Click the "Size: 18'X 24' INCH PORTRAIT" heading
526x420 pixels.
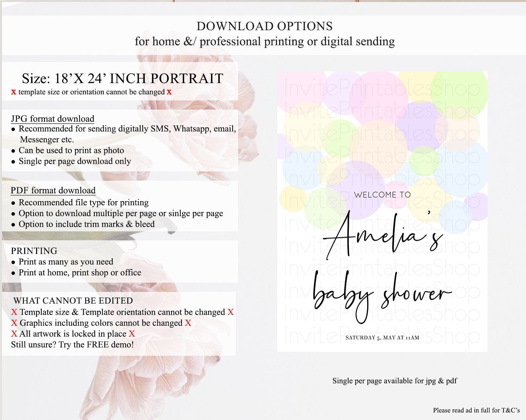pyautogui.click(x=123, y=79)
